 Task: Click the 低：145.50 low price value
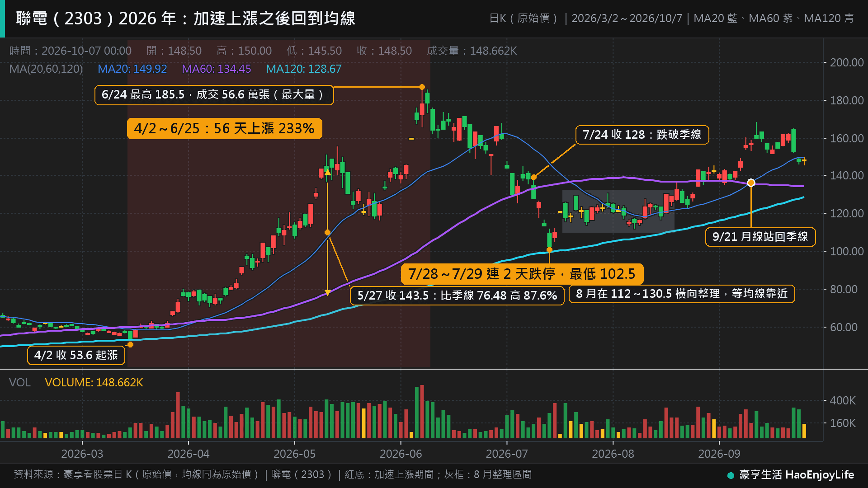tap(314, 51)
